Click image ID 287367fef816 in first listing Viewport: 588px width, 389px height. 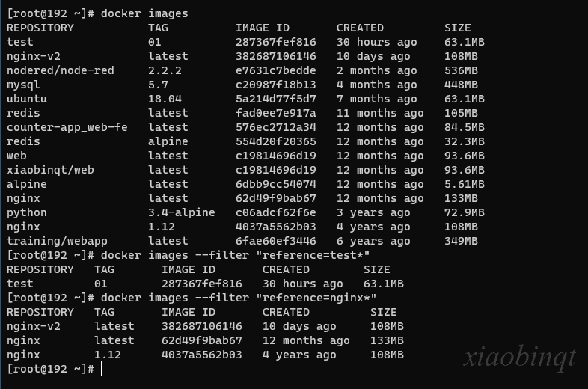[x=275, y=42]
